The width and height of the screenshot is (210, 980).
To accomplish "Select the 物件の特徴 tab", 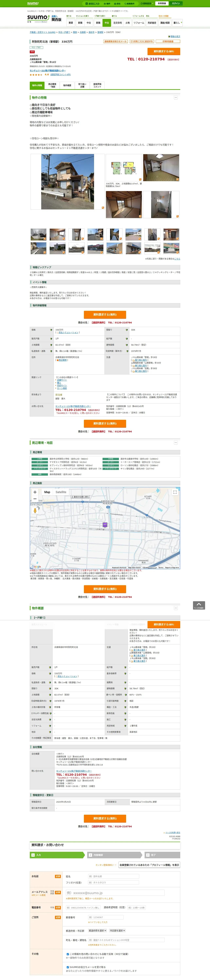I will click(37, 85).
